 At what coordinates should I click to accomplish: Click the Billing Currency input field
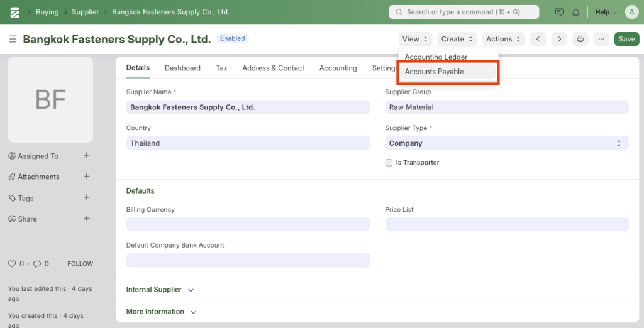(x=248, y=224)
